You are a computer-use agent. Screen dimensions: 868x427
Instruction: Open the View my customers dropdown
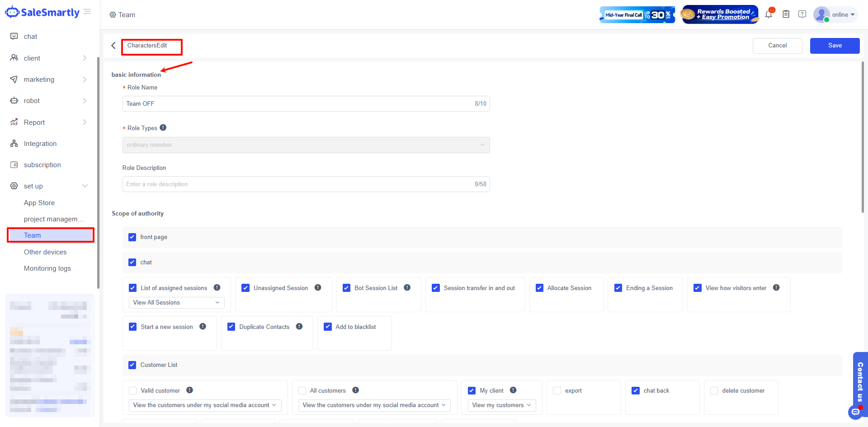[x=501, y=405]
